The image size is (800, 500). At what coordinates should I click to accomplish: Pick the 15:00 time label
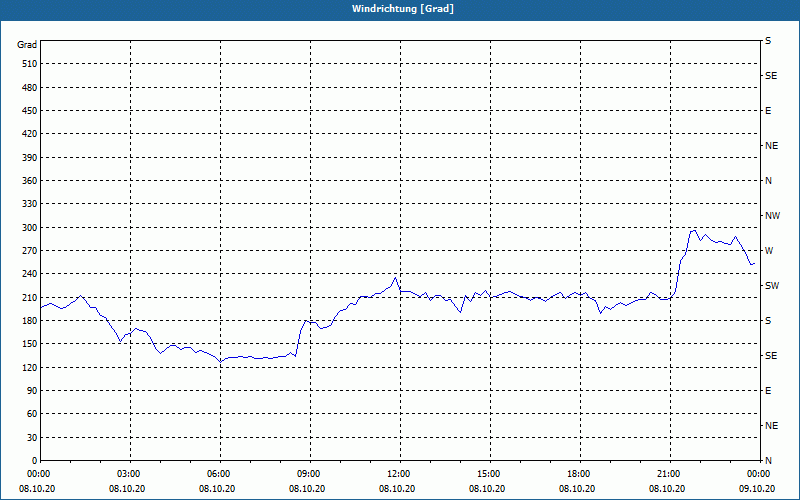click(490, 474)
